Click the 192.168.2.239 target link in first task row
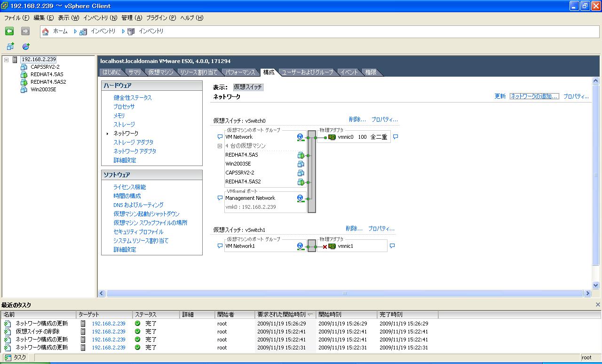The width and height of the screenshot is (602, 364). click(109, 324)
